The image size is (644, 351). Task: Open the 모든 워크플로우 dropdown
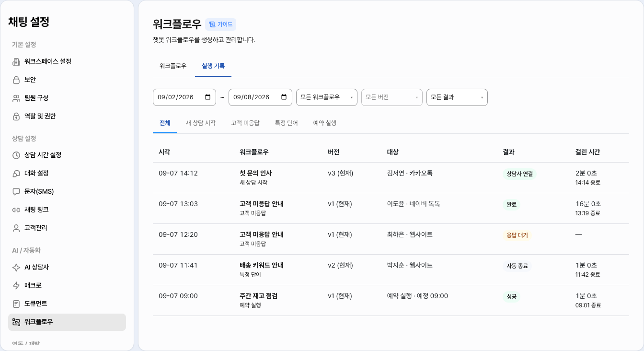(327, 97)
